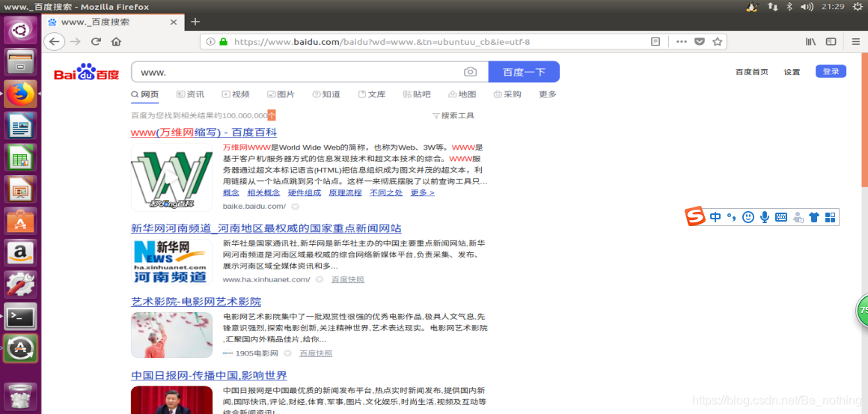Open 新华网河南频道 result title
The width and height of the screenshot is (868, 414).
(266, 228)
